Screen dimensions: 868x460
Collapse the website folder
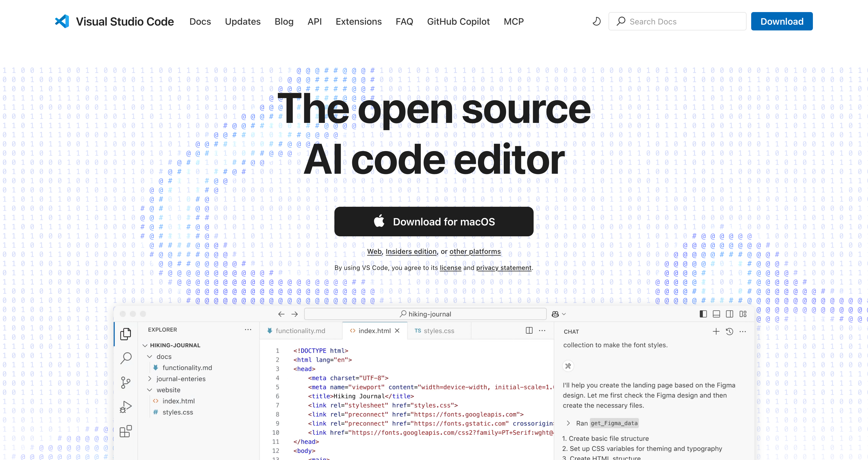click(150, 390)
